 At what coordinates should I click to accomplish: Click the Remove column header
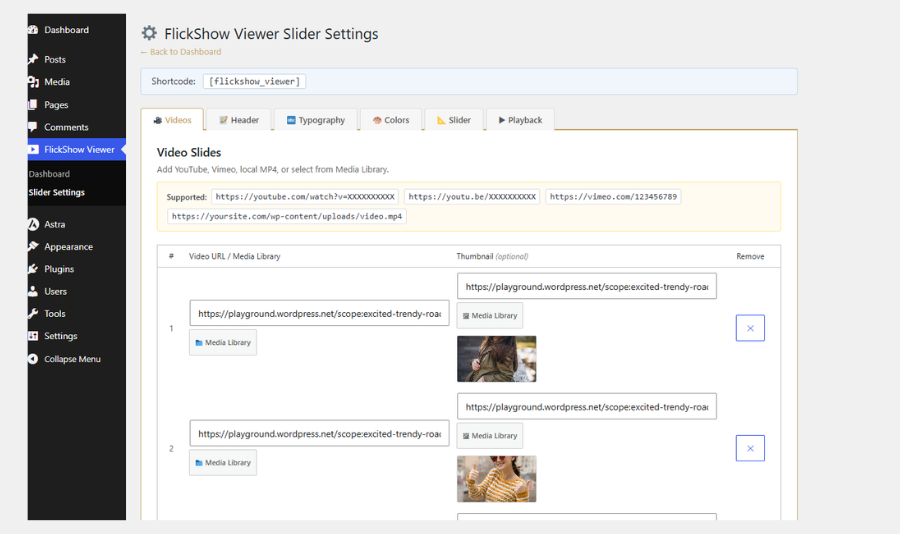[x=750, y=257]
